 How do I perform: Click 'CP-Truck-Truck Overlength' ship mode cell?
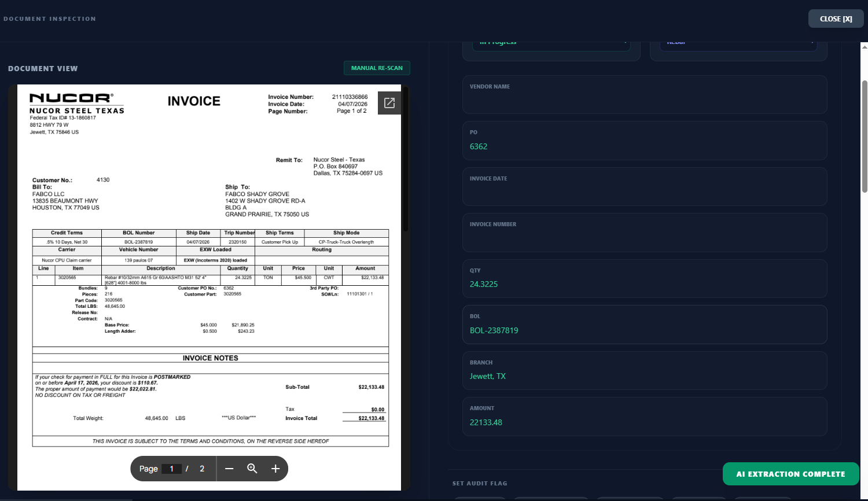[346, 242]
